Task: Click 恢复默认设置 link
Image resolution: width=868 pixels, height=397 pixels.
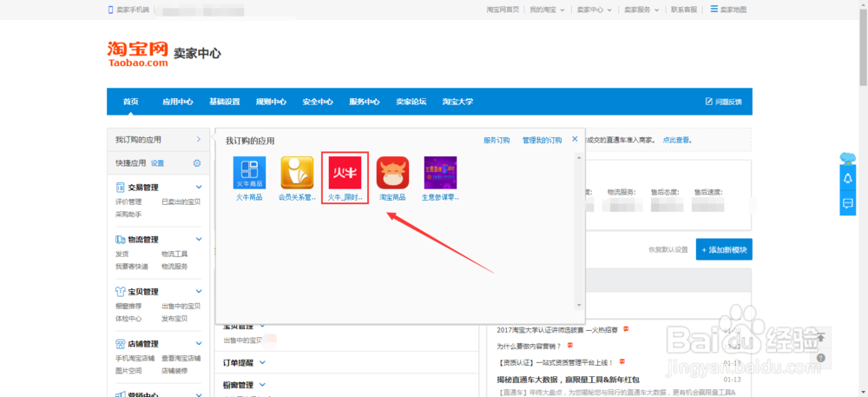Action: 668,249
